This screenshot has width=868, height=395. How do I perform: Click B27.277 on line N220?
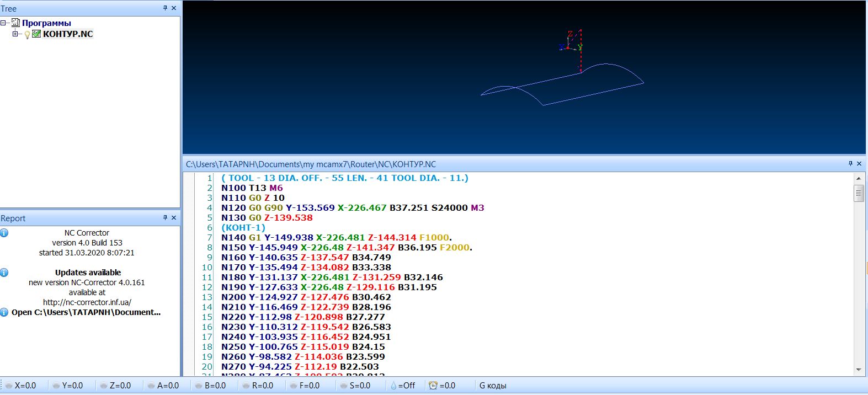pyautogui.click(x=366, y=317)
